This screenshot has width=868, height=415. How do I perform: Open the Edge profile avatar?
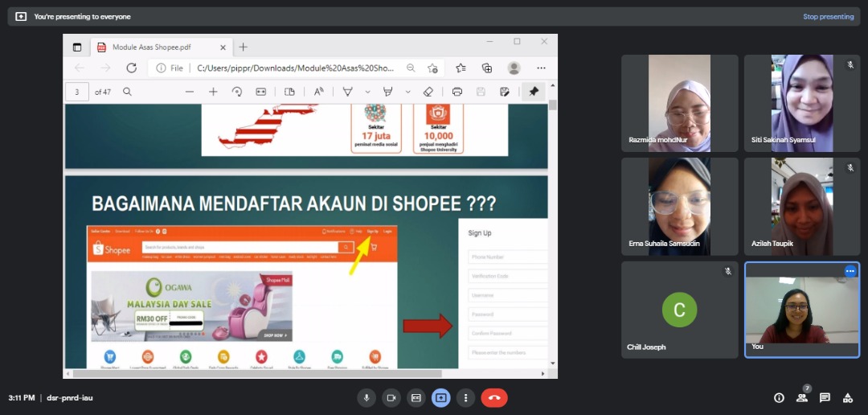pyautogui.click(x=514, y=68)
